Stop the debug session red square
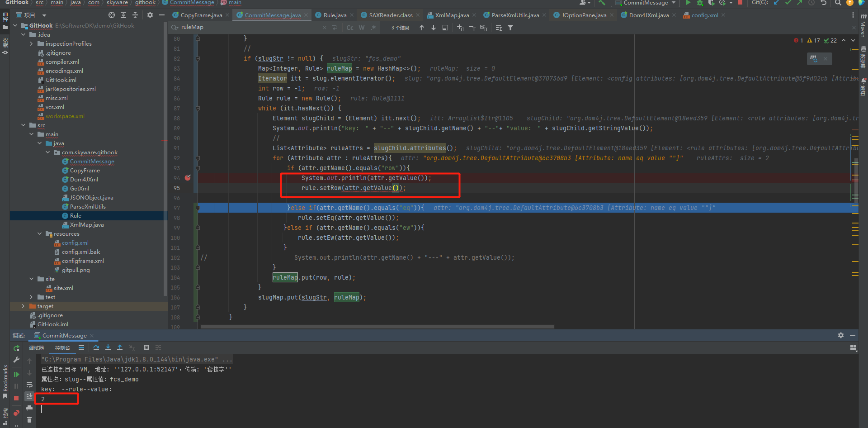 [16, 398]
